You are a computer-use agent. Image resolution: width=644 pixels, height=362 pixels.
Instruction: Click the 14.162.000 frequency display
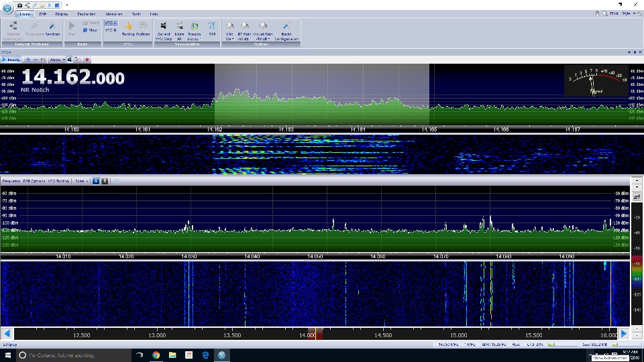coord(72,77)
